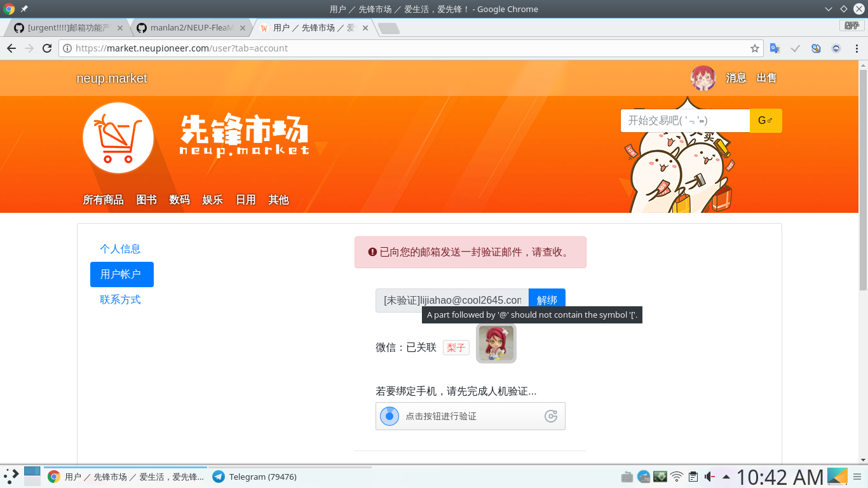Image resolution: width=868 pixels, height=488 pixels.
Task: Expand hidden system tray icons arrow
Action: 726,477
